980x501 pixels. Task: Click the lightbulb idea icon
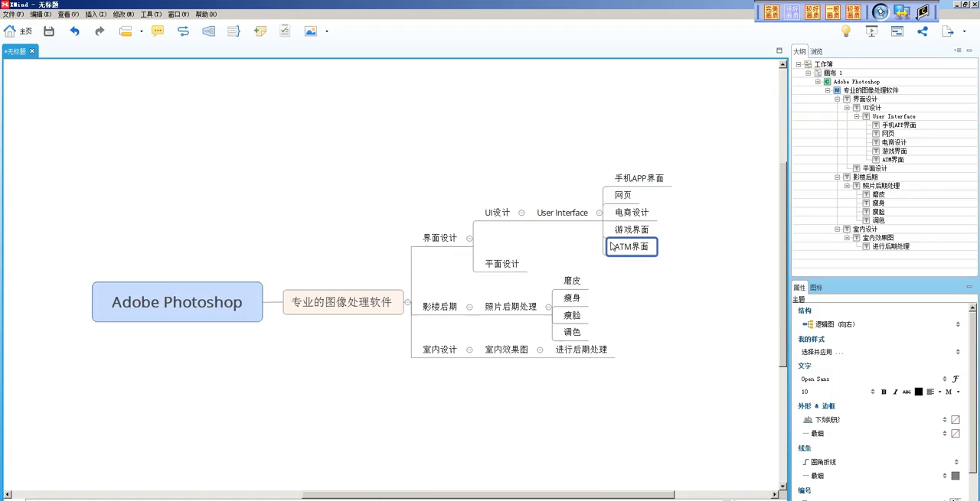(846, 31)
